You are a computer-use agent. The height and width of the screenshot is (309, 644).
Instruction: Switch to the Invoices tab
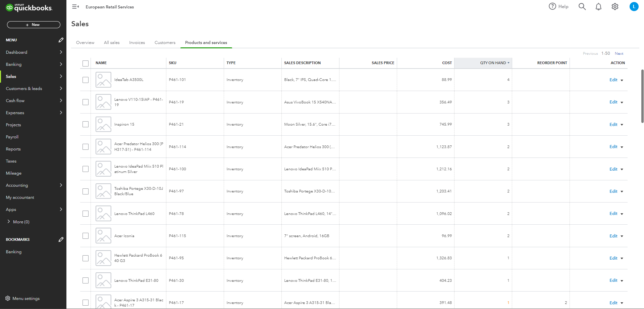click(137, 43)
